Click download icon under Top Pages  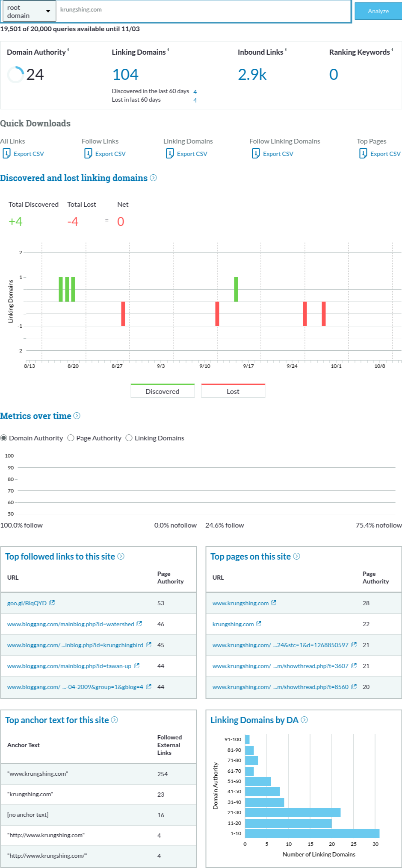coord(363,154)
